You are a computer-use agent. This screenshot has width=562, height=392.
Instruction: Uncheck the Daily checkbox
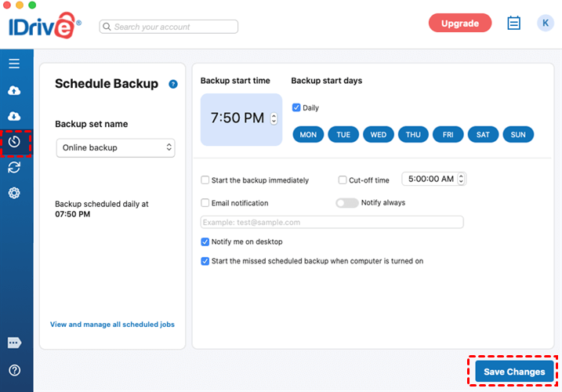tap(296, 107)
